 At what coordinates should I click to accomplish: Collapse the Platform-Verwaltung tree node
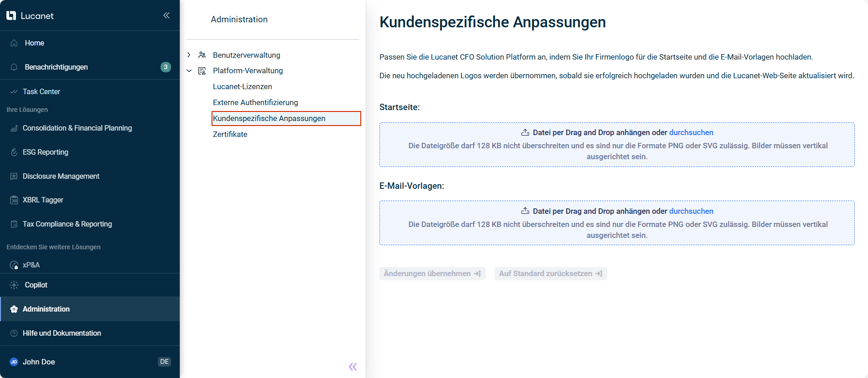[x=189, y=71]
